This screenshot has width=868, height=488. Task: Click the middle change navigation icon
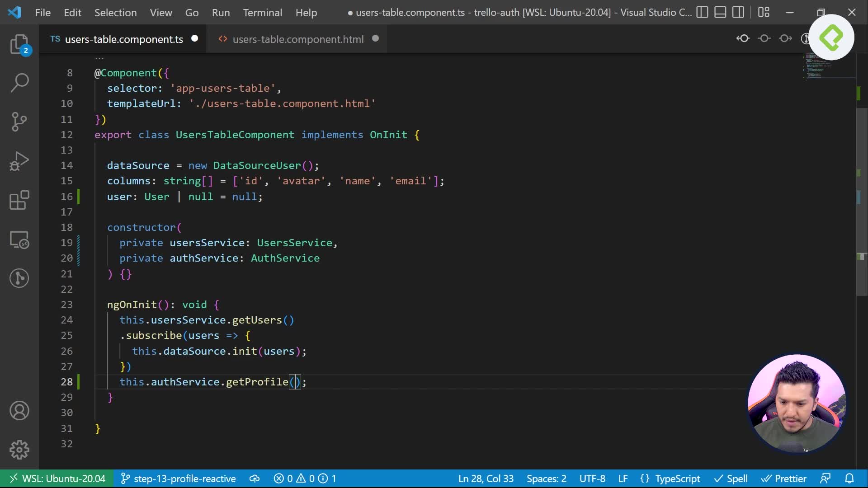click(x=764, y=39)
